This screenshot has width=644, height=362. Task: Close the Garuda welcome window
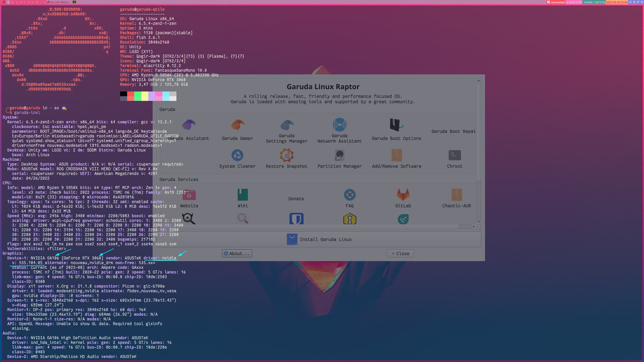[x=400, y=254]
